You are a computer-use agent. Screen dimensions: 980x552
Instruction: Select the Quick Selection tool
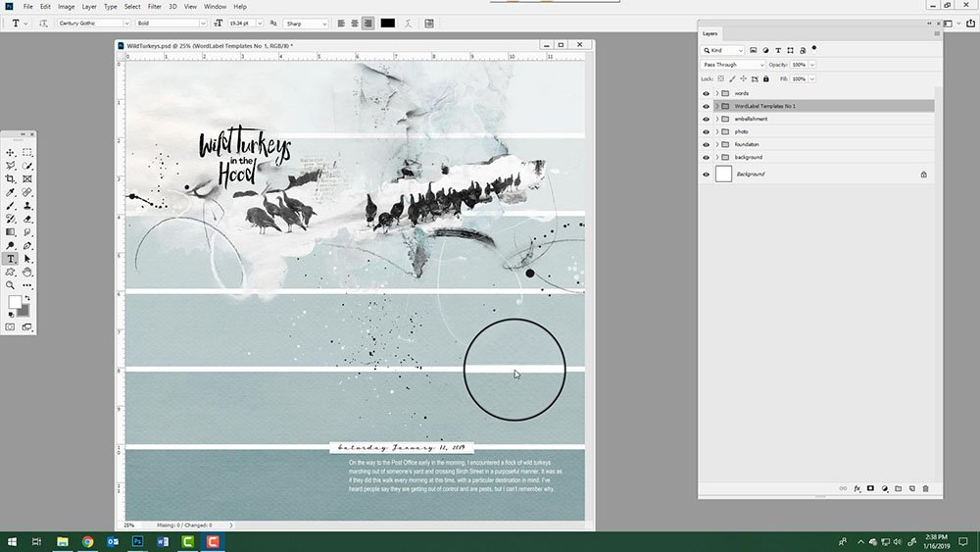point(27,166)
